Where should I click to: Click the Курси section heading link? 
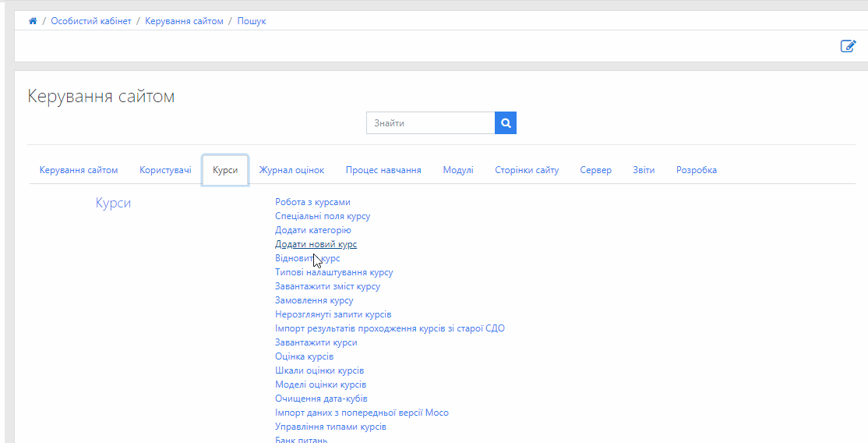113,203
